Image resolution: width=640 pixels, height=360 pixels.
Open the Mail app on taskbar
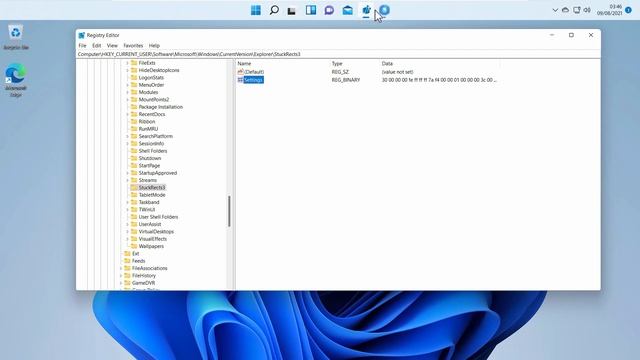pos(348,10)
